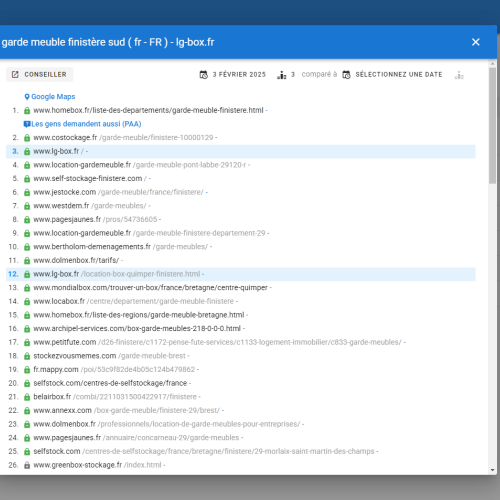
Task: Click lock icon beside westdem.fr
Action: pyautogui.click(x=27, y=206)
